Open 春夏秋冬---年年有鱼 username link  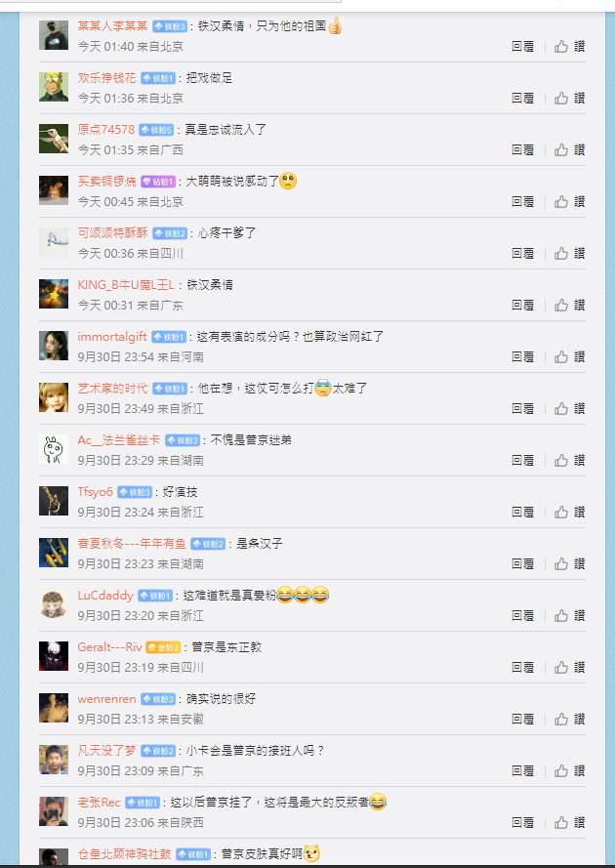tap(132, 544)
